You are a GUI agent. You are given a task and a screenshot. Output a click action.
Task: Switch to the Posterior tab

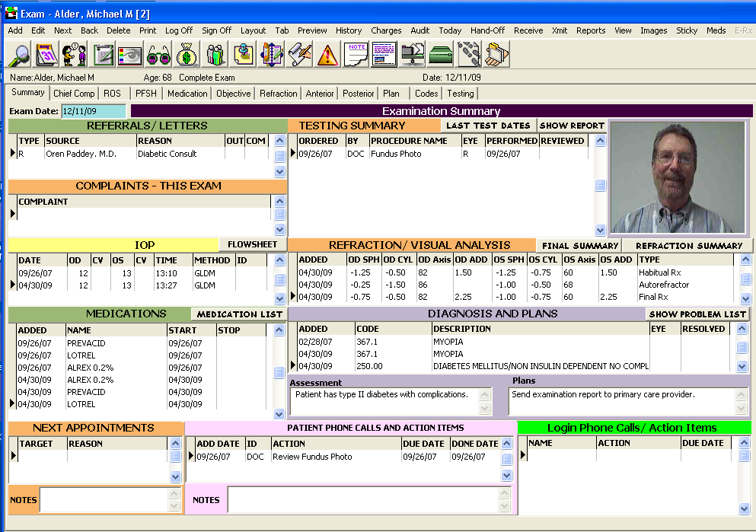tap(359, 94)
